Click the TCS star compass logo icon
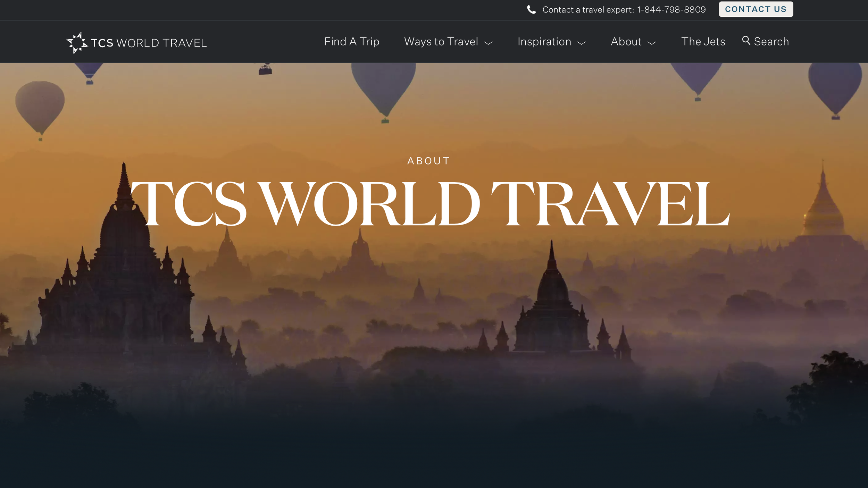Viewport: 868px width, 488px height. click(77, 43)
